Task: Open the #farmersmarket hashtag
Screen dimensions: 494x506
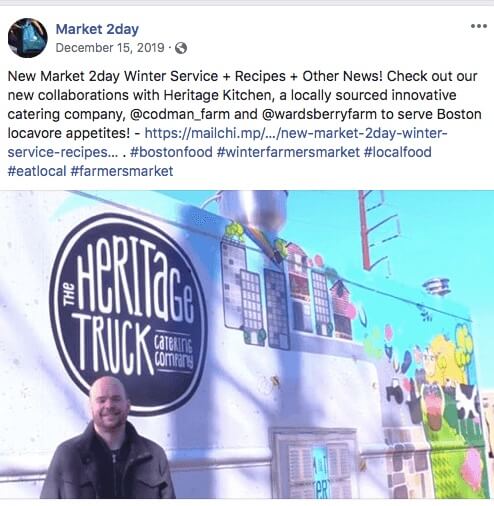Action: (x=122, y=171)
